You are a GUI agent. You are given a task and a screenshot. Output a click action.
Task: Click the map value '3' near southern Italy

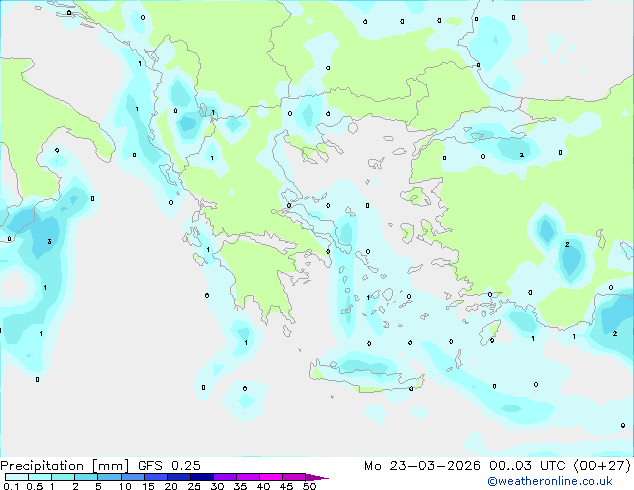coord(49,242)
